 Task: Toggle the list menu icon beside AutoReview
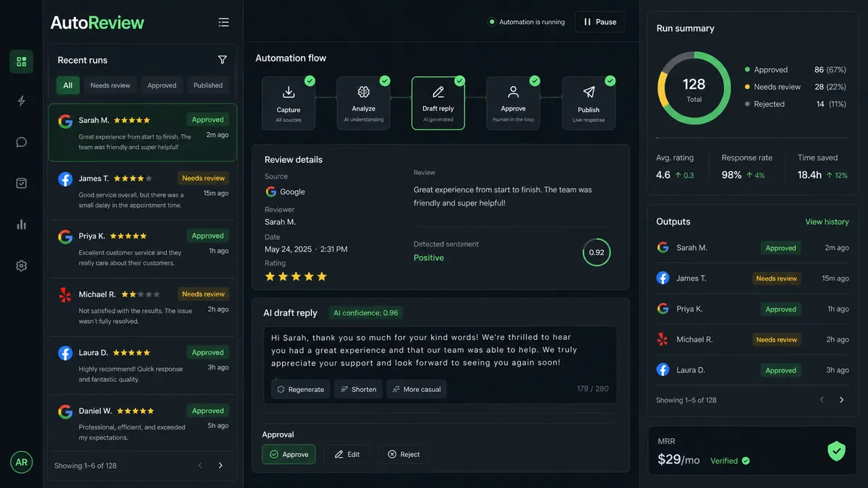224,22
